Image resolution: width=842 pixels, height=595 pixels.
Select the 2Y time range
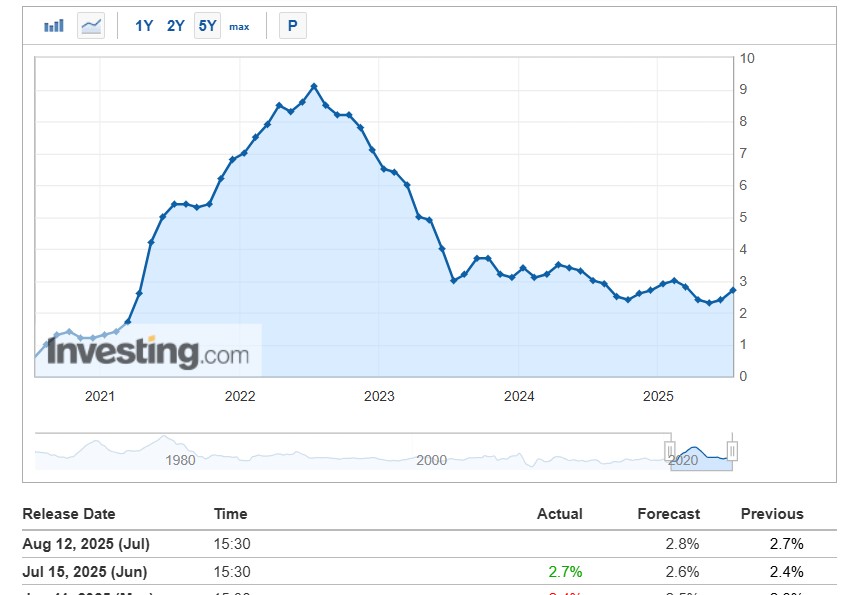point(176,25)
